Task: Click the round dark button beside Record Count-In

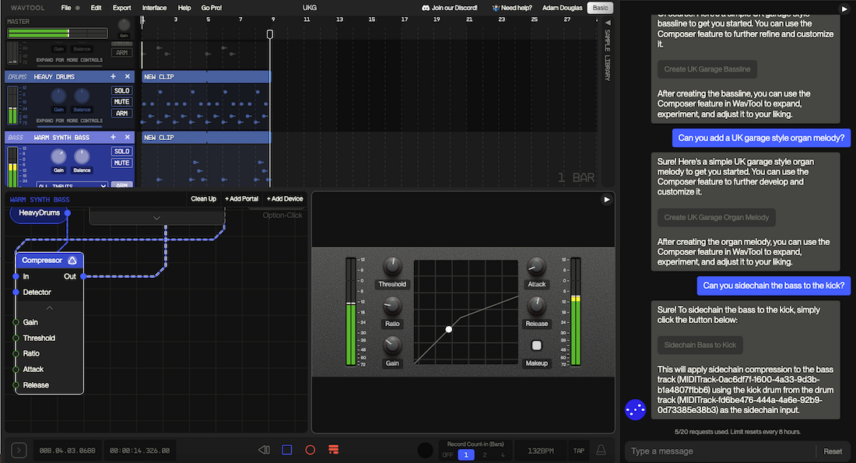Action: [425, 450]
